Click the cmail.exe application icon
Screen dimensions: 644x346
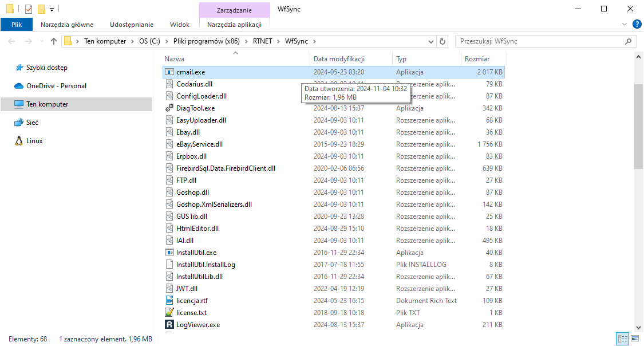(x=169, y=72)
